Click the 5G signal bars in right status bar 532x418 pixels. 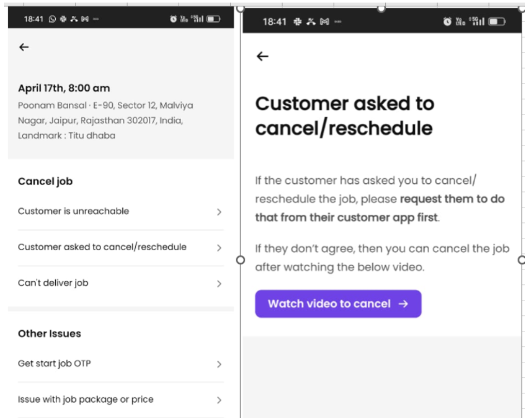click(x=479, y=22)
